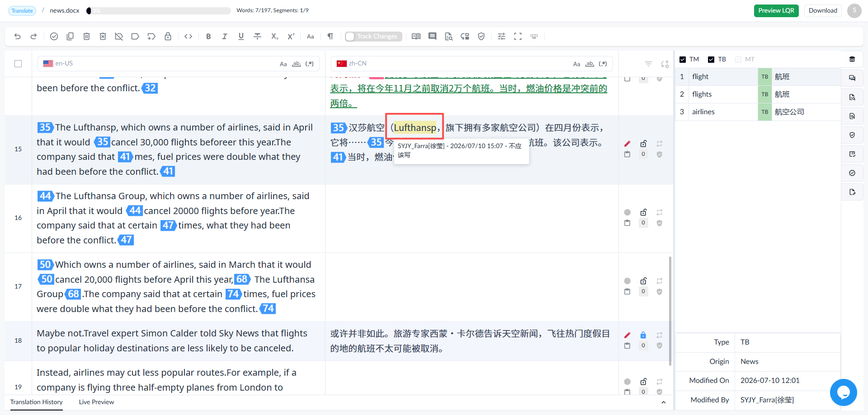868x415 pixels.
Task: Click the Download button
Action: pos(823,11)
